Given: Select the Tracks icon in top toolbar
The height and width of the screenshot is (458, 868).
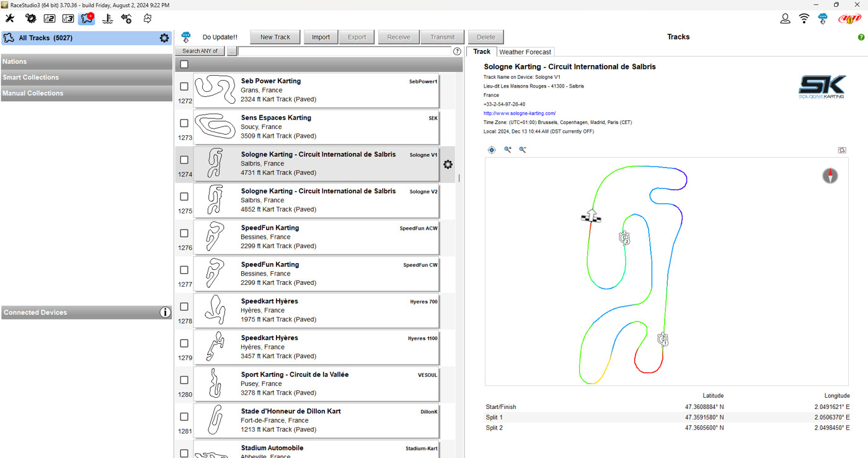Looking at the screenshot, I should [x=87, y=18].
